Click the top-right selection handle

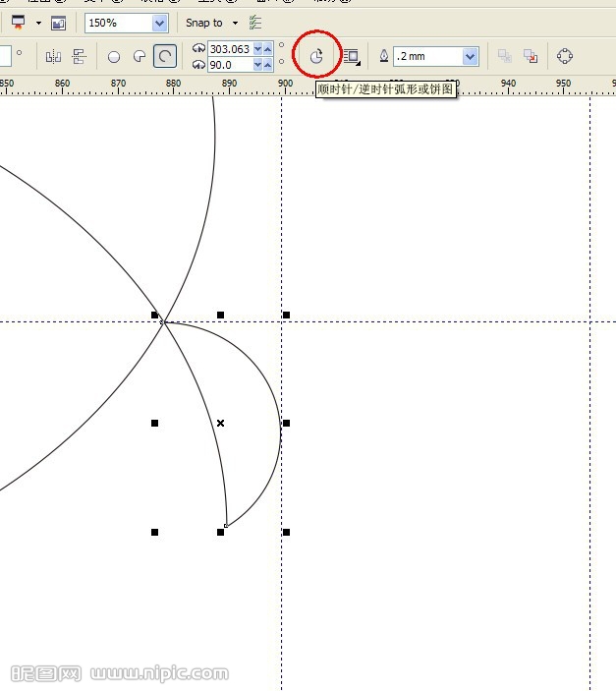coord(287,316)
